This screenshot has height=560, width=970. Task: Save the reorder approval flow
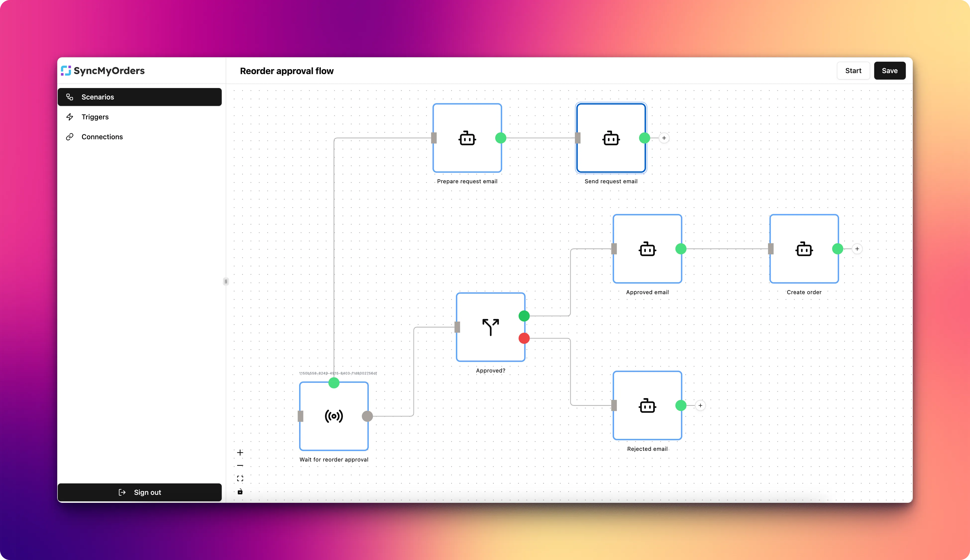(x=890, y=71)
